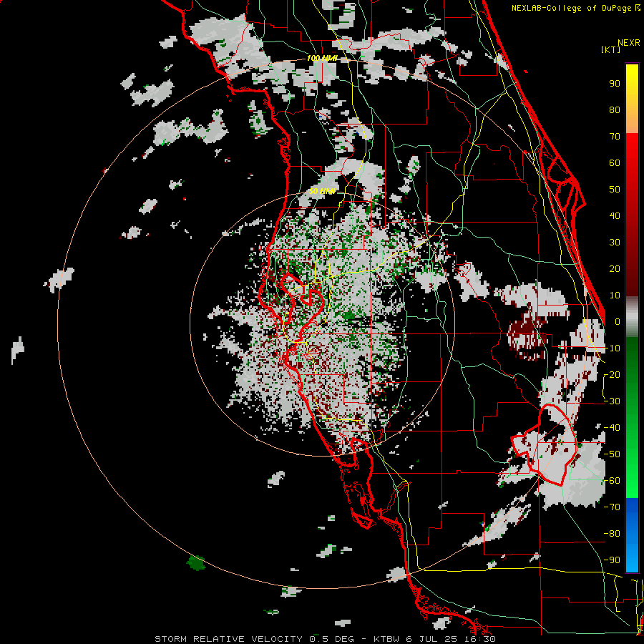Click the positive 10 knot scale value
The width and height of the screenshot is (644, 644).
[615, 296]
